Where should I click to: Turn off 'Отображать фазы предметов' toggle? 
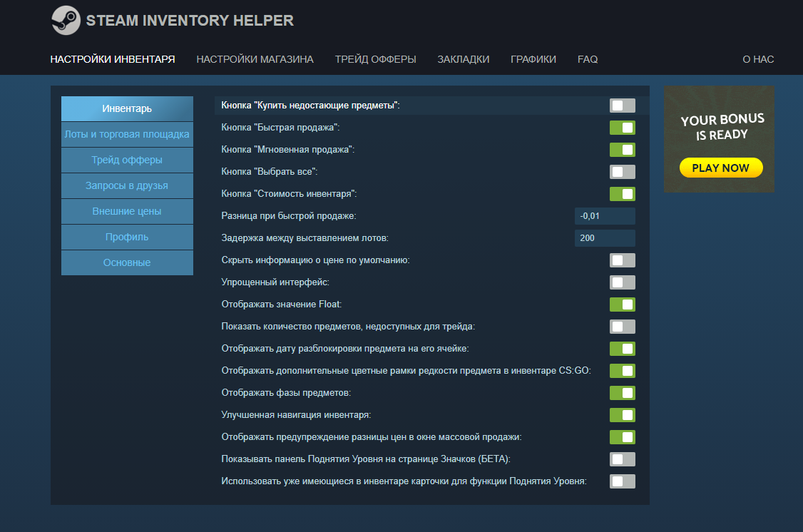click(x=623, y=393)
